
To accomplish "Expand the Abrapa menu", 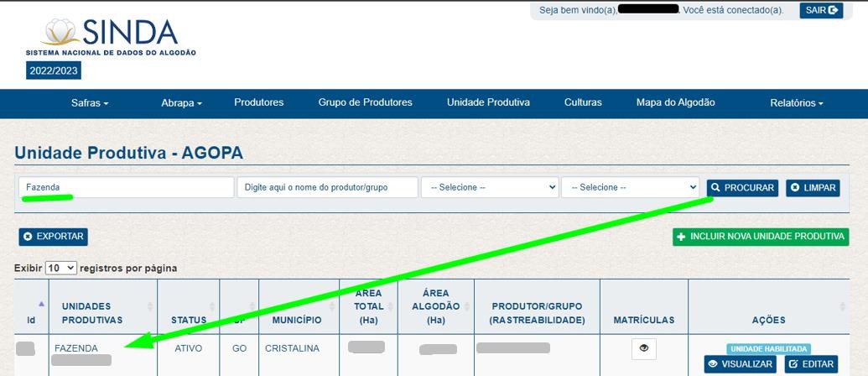I will 181,103.
